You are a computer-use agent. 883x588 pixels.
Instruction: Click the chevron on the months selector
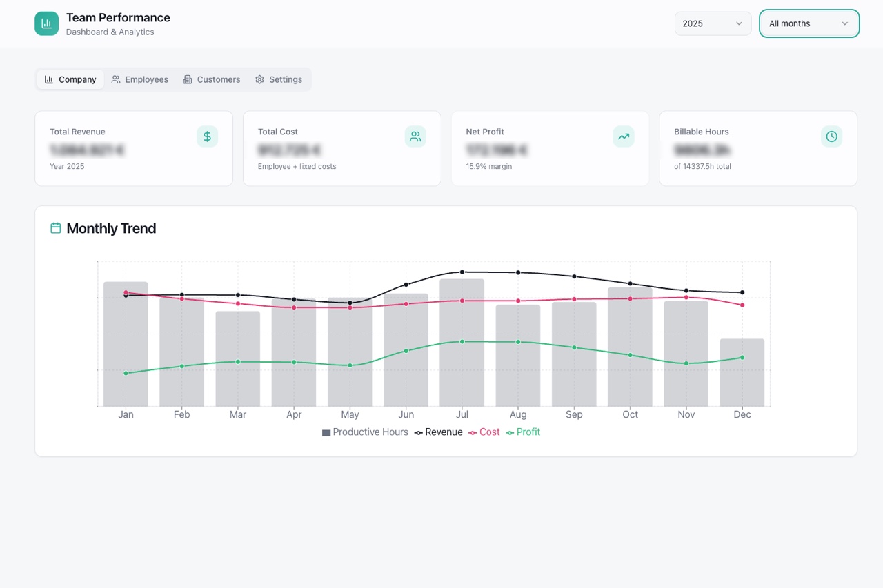pyautogui.click(x=845, y=23)
